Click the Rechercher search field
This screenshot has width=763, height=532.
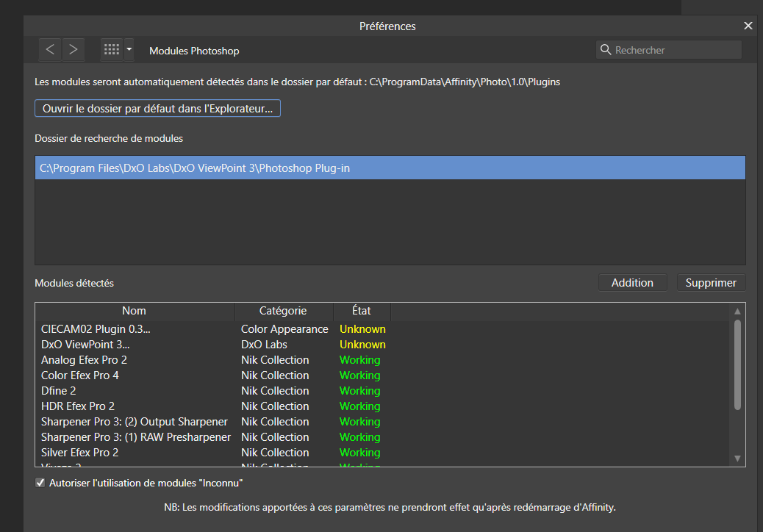click(x=669, y=50)
